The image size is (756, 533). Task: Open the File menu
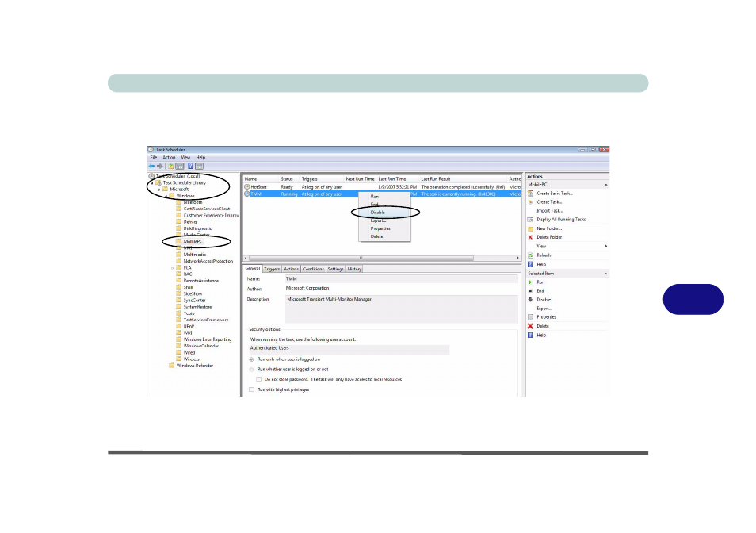(x=154, y=157)
